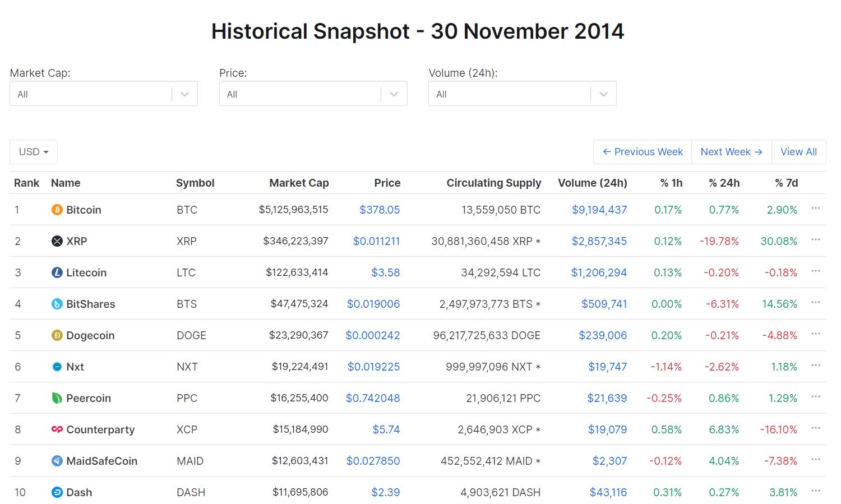Click Litecoin price $3.58 link
This screenshot has width=841, height=504.
[386, 272]
